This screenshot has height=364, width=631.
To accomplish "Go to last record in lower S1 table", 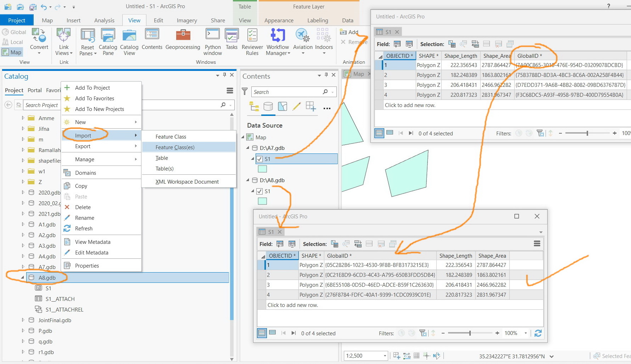I will click(x=294, y=333).
